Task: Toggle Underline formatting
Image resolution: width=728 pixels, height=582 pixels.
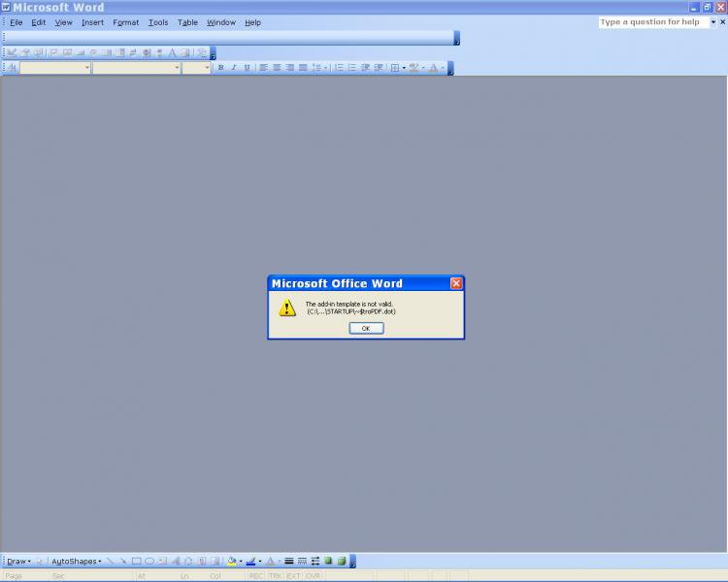Action: 247,68
